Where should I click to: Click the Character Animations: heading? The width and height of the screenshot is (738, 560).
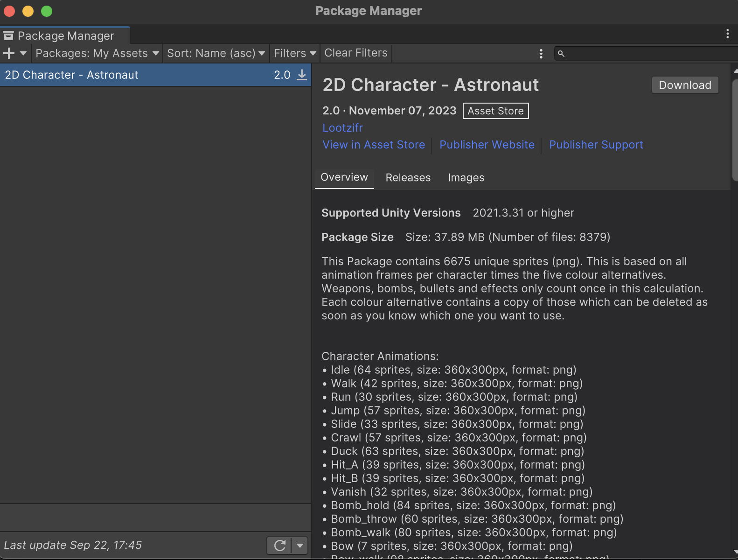pyautogui.click(x=380, y=356)
